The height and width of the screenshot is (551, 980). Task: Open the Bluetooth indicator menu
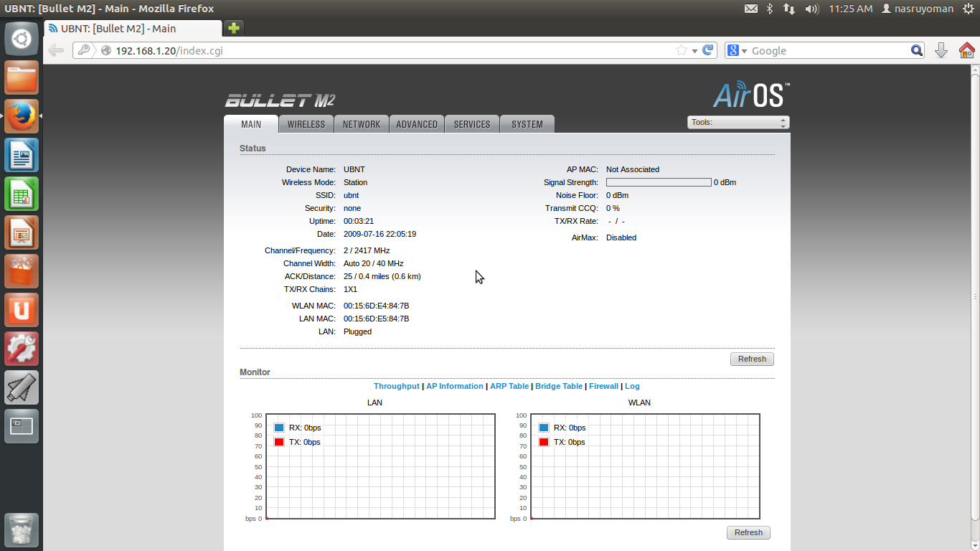770,9
